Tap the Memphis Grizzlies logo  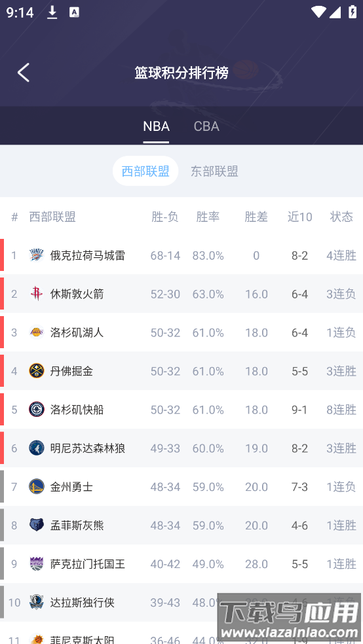pos(37,525)
